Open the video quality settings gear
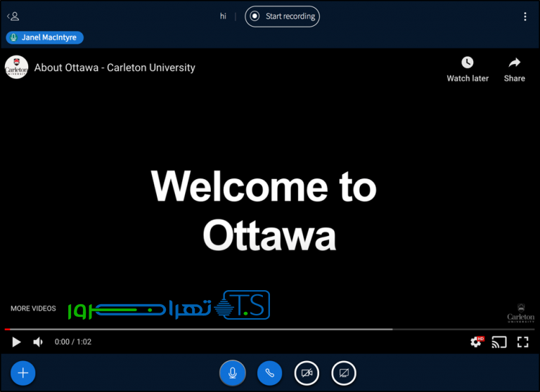The width and height of the screenshot is (540, 392). pyautogui.click(x=477, y=342)
